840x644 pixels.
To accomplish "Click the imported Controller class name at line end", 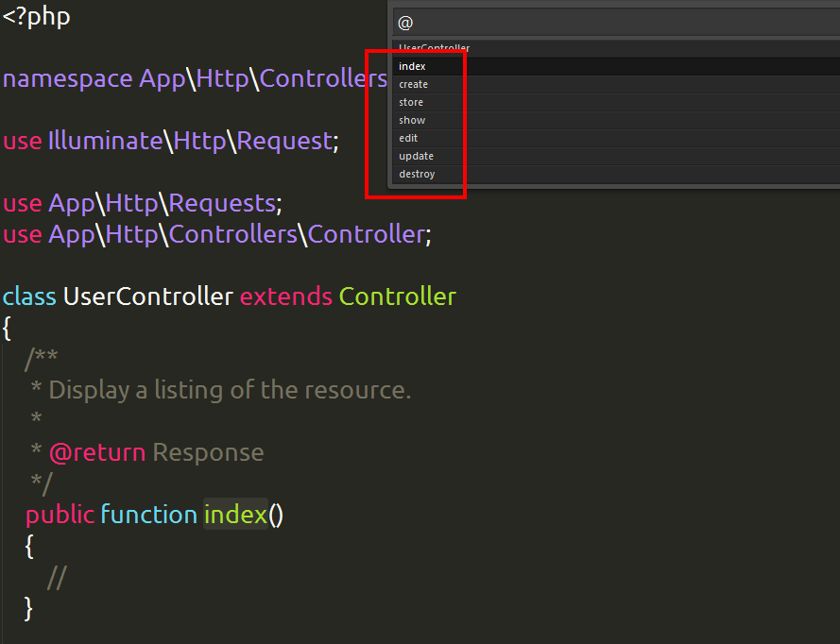I will 366,234.
